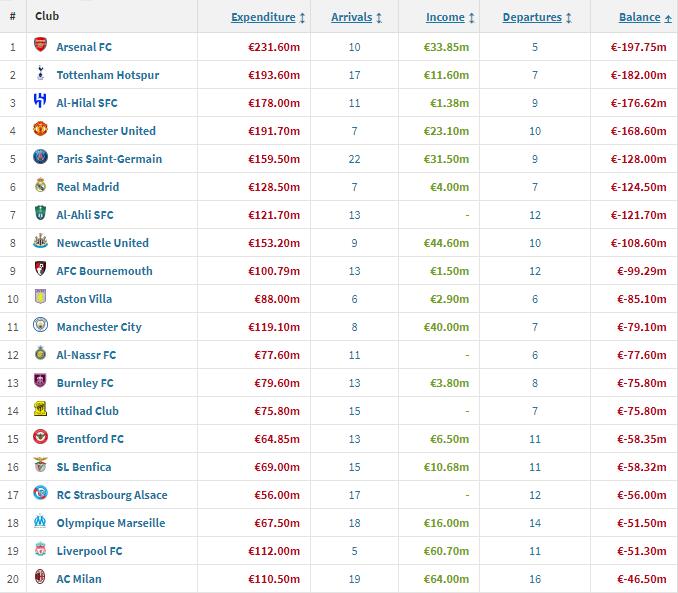Open the Manchester United club link

[x=106, y=131]
